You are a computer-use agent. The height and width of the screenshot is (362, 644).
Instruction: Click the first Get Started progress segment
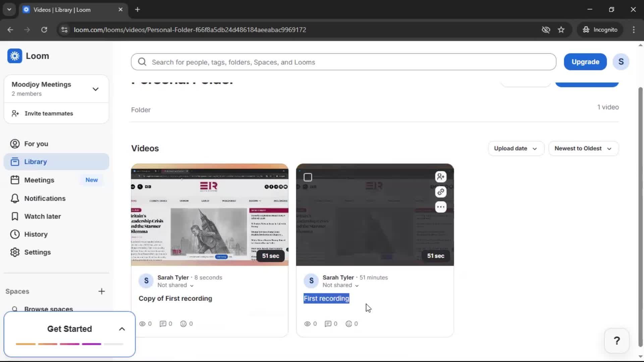(x=26, y=344)
